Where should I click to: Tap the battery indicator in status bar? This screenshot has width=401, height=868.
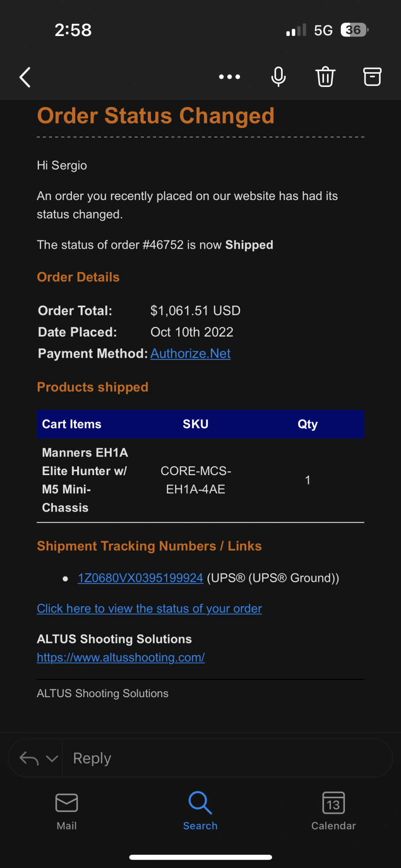pos(354,30)
